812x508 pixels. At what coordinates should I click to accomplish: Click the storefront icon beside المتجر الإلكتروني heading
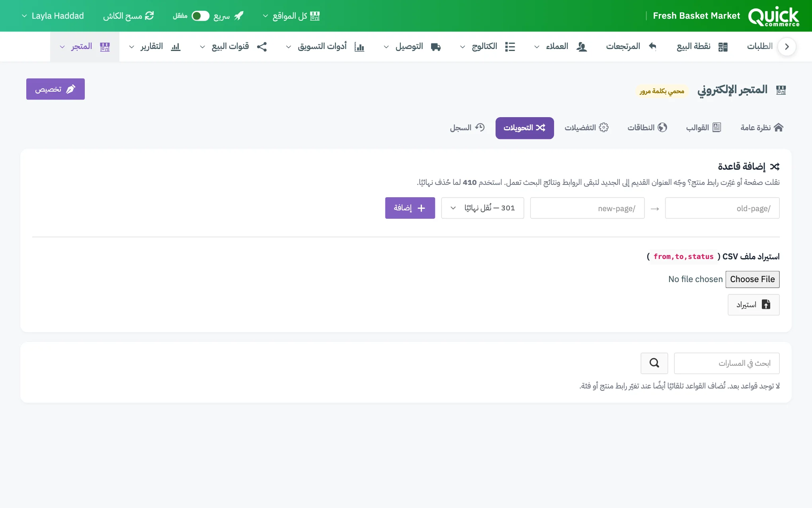point(781,90)
